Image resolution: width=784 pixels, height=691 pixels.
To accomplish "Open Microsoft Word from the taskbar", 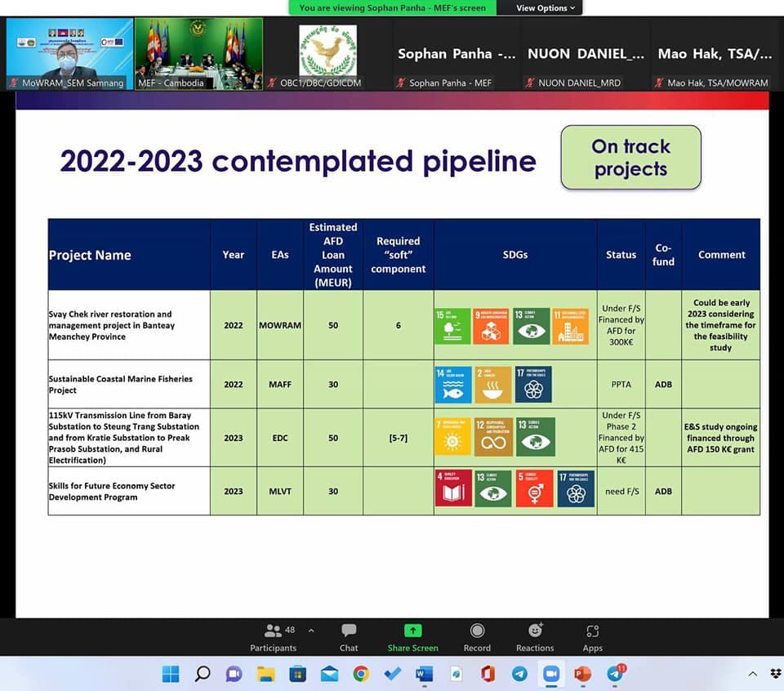I will (x=424, y=674).
